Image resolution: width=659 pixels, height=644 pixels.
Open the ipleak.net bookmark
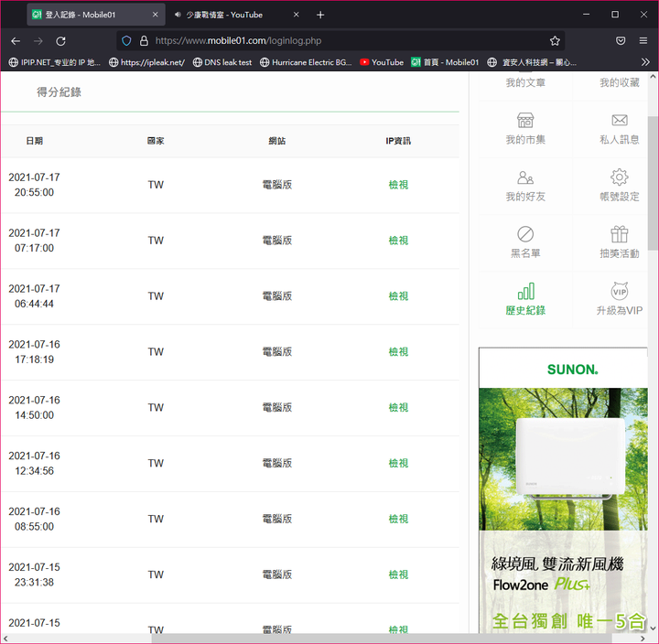(146, 62)
